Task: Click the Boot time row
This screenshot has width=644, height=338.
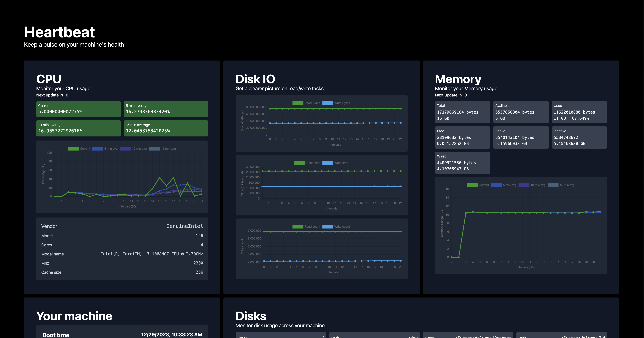Action: point(122,334)
